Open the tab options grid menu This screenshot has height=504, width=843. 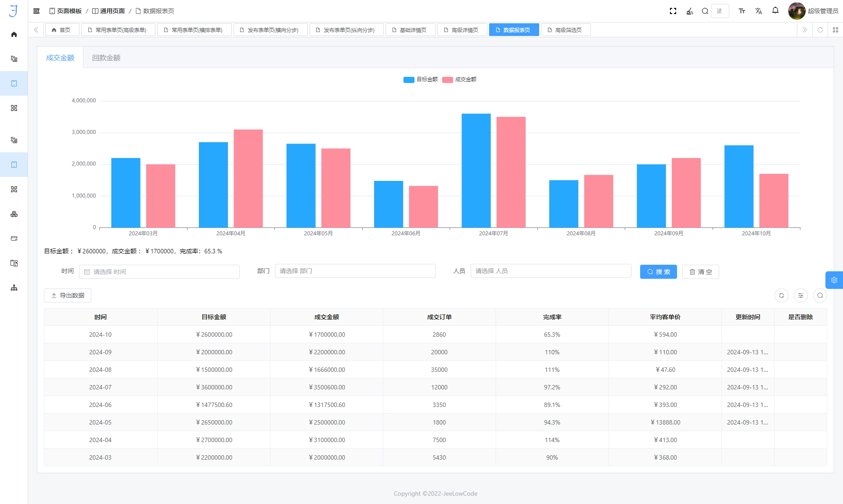point(835,30)
